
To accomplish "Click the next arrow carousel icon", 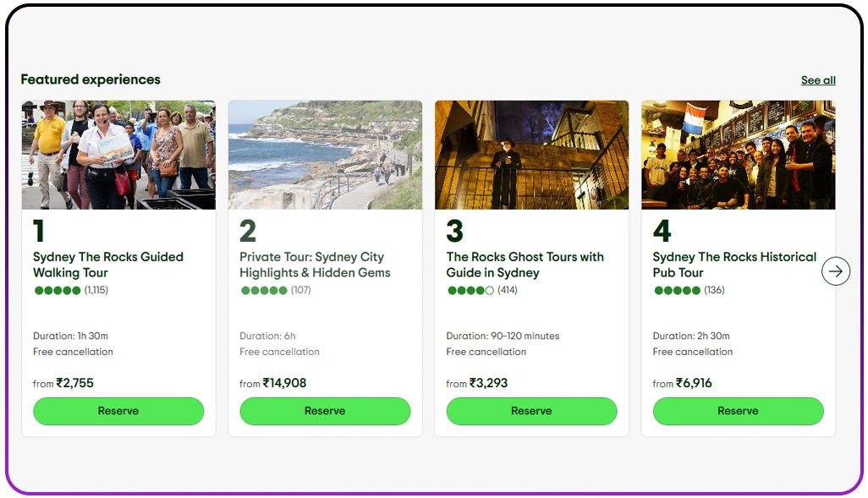I will pos(836,271).
